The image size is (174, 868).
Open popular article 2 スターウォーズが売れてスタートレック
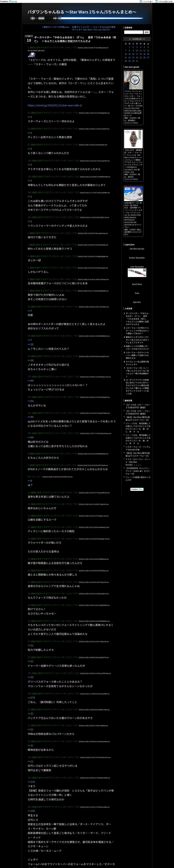coord(137,331)
